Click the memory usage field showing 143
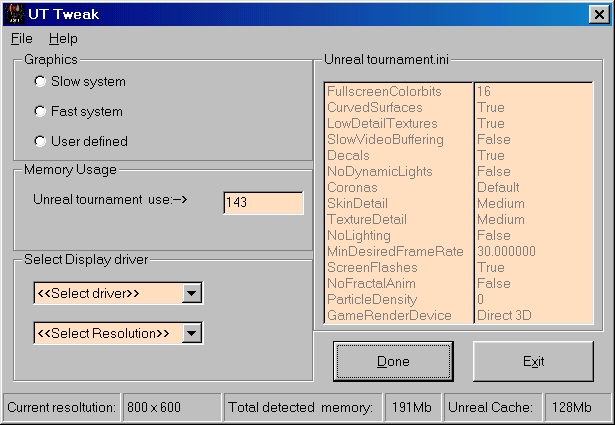Image resolution: width=615 pixels, height=425 pixels. [x=263, y=203]
